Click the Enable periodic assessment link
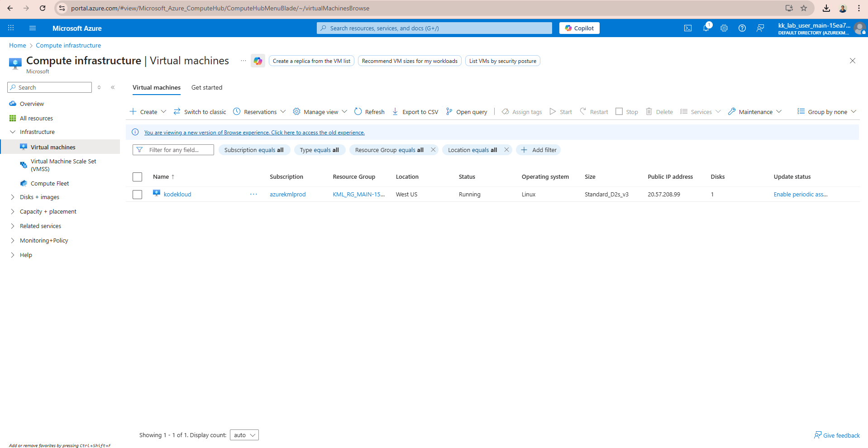The width and height of the screenshot is (868, 448). click(801, 194)
